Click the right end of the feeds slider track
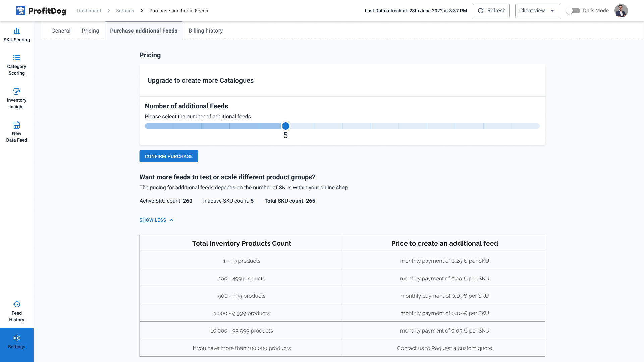The width and height of the screenshot is (644, 362). click(x=538, y=126)
